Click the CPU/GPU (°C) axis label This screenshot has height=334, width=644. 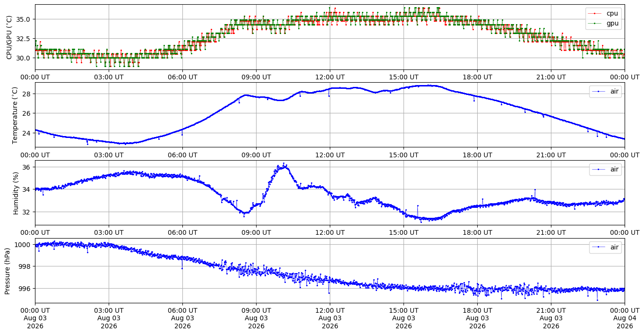9,37
